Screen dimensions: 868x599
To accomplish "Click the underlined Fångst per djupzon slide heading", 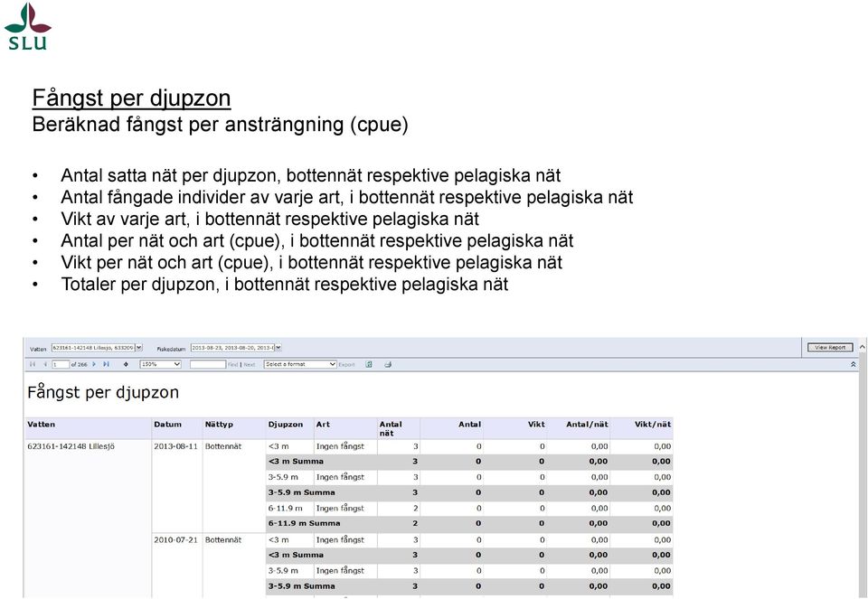I will coord(131,98).
